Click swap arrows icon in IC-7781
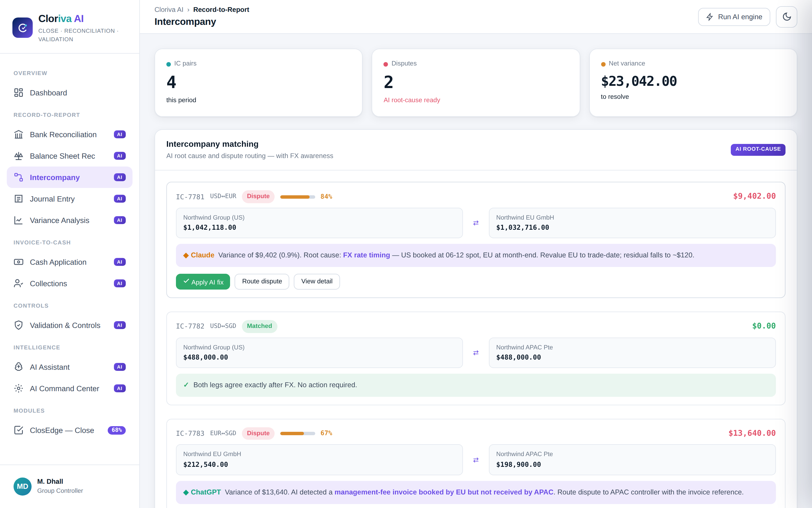Image resolution: width=812 pixels, height=508 pixels. click(x=476, y=223)
